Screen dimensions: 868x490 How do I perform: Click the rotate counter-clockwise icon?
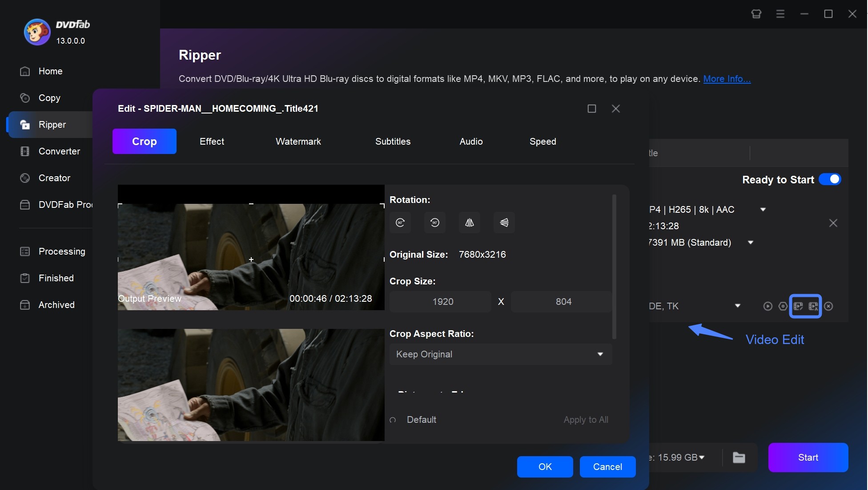pyautogui.click(x=434, y=222)
